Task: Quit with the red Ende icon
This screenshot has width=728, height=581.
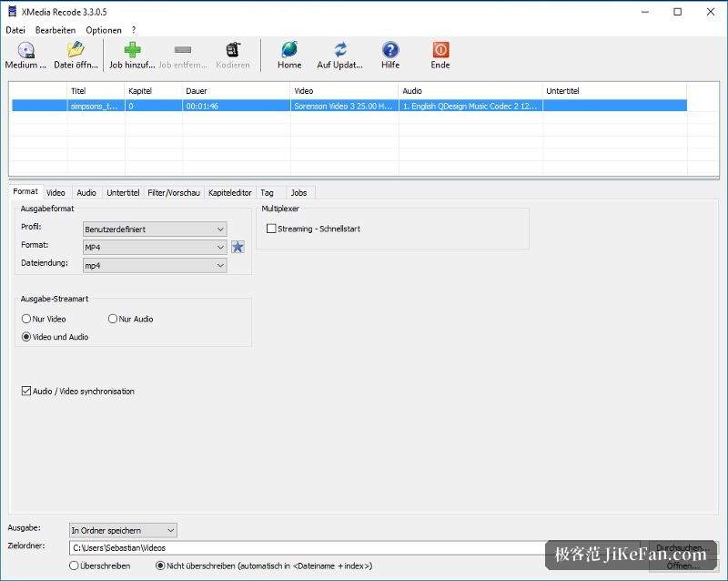Action: click(x=440, y=49)
